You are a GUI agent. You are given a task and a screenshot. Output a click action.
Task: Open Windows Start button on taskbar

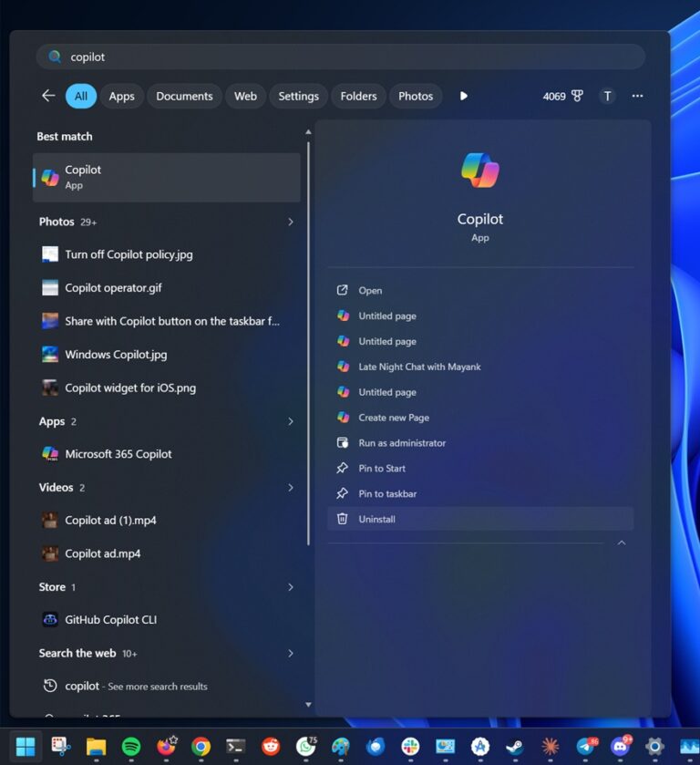pyautogui.click(x=26, y=747)
